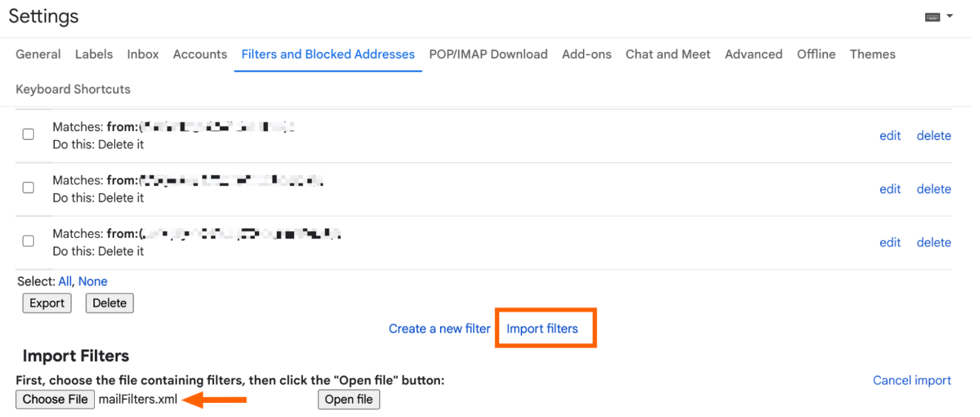
Task: Check the third filter's checkbox
Action: click(x=28, y=241)
